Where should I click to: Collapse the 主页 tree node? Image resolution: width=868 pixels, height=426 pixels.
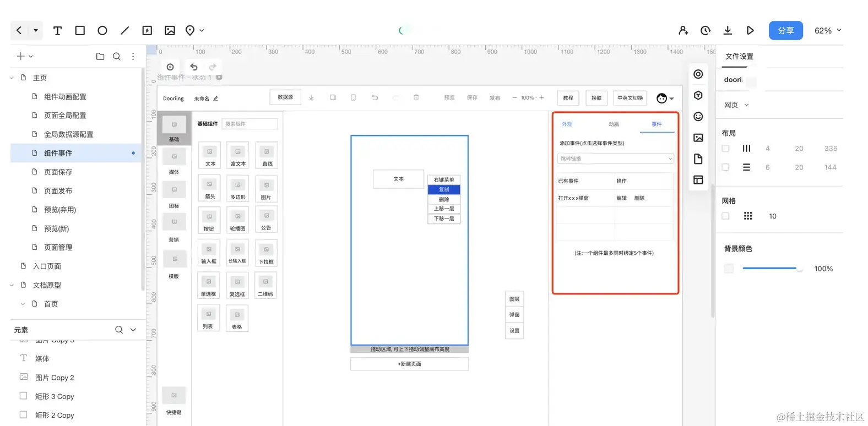point(12,78)
